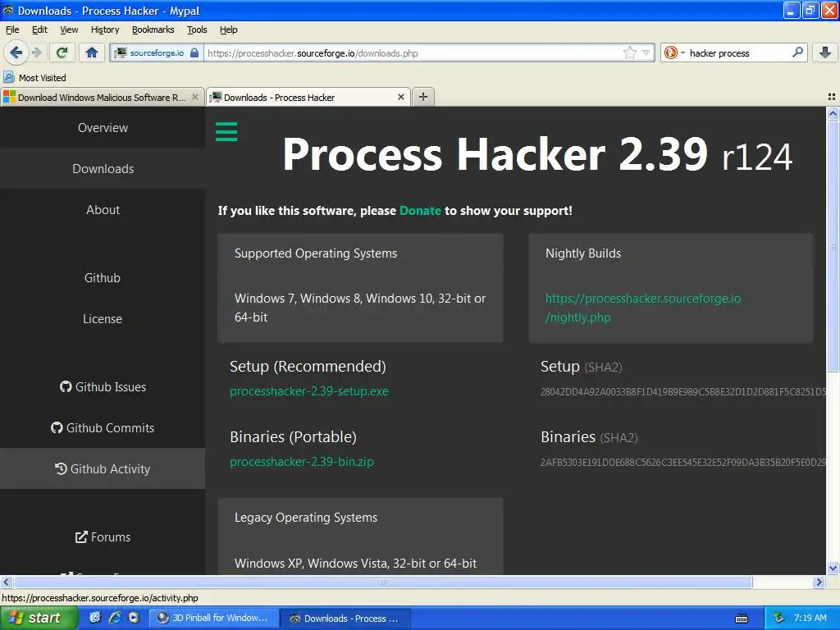Click the system tray notification icon
The image size is (840, 630).
[x=779, y=619]
